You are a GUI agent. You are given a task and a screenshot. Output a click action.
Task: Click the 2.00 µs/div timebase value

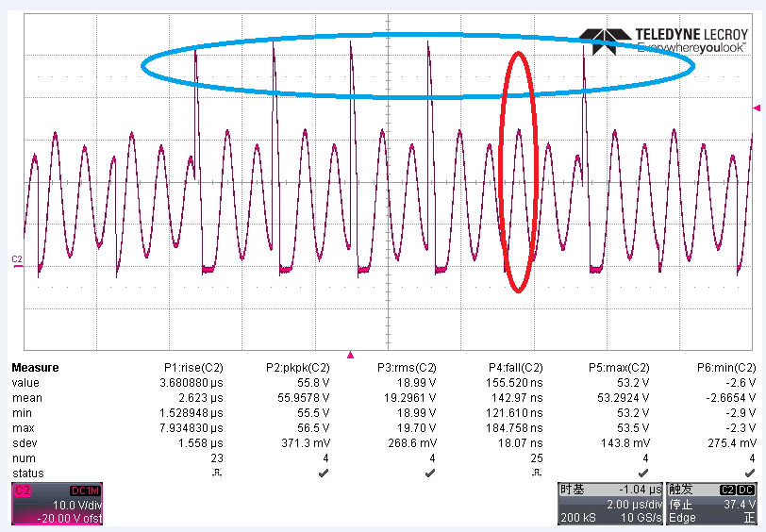tap(634, 504)
